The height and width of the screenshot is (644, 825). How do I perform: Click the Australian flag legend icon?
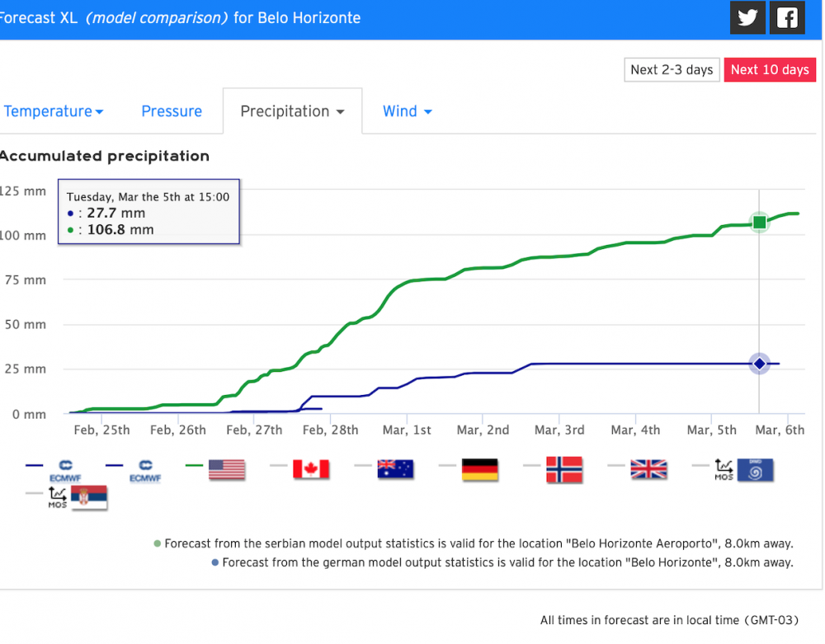point(395,470)
